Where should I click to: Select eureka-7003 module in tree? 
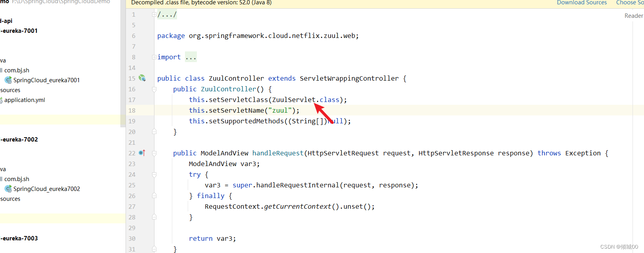pyautogui.click(x=19, y=238)
